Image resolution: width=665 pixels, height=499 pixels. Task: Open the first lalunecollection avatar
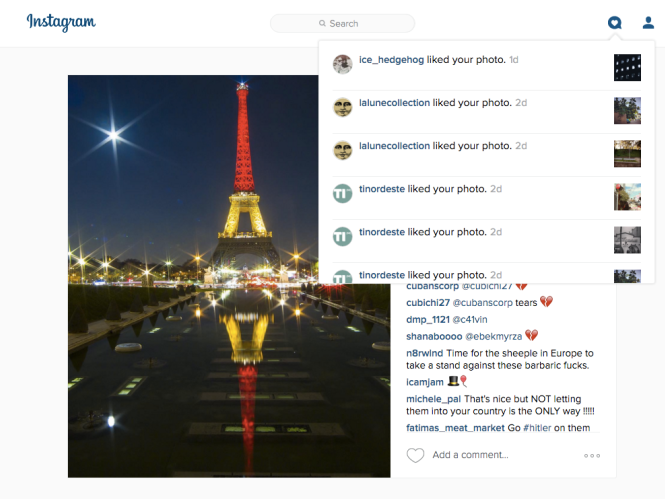pyautogui.click(x=342, y=107)
